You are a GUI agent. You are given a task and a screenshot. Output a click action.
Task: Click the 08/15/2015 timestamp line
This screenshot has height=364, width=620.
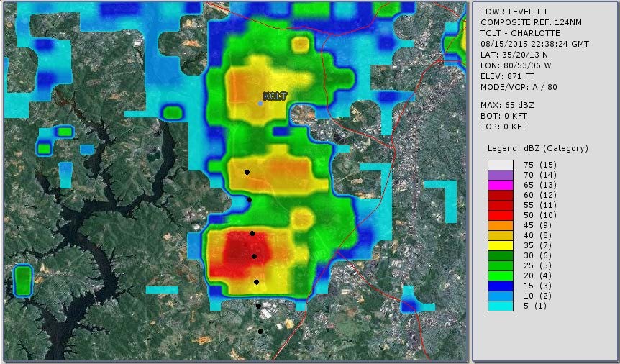[x=534, y=44]
